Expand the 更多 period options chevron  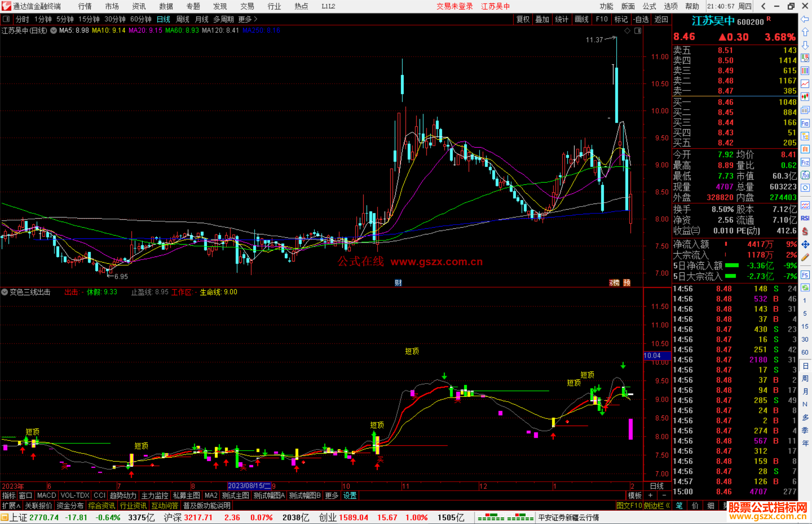pos(256,19)
